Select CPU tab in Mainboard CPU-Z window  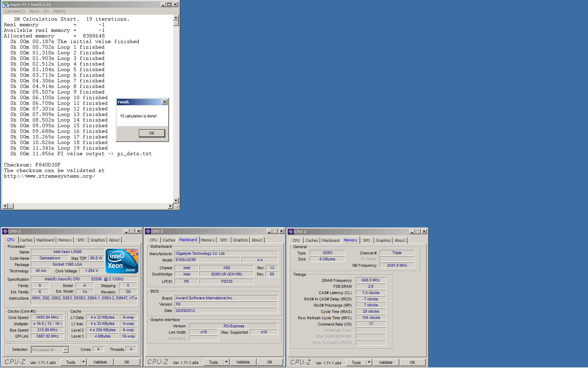tap(153, 240)
